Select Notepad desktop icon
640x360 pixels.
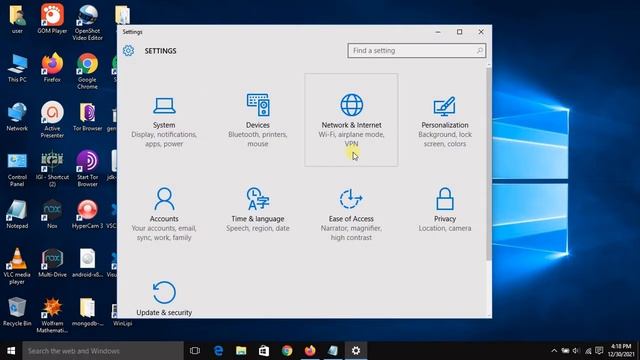coord(17,214)
